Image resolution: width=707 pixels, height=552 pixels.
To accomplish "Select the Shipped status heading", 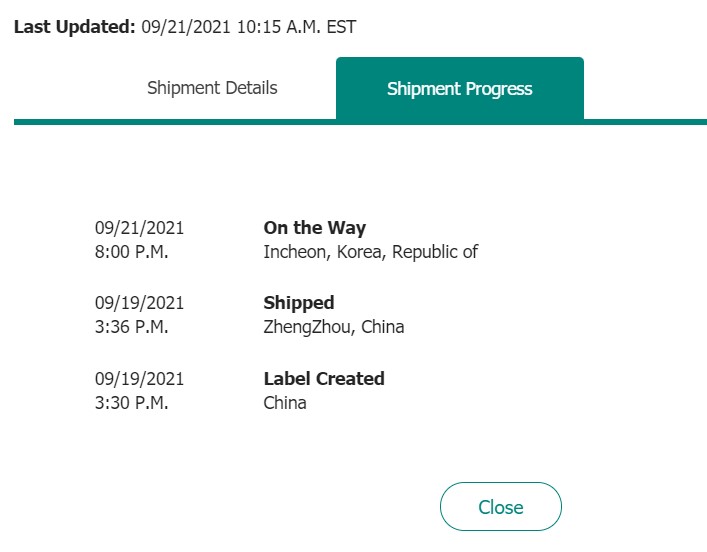I will (298, 303).
